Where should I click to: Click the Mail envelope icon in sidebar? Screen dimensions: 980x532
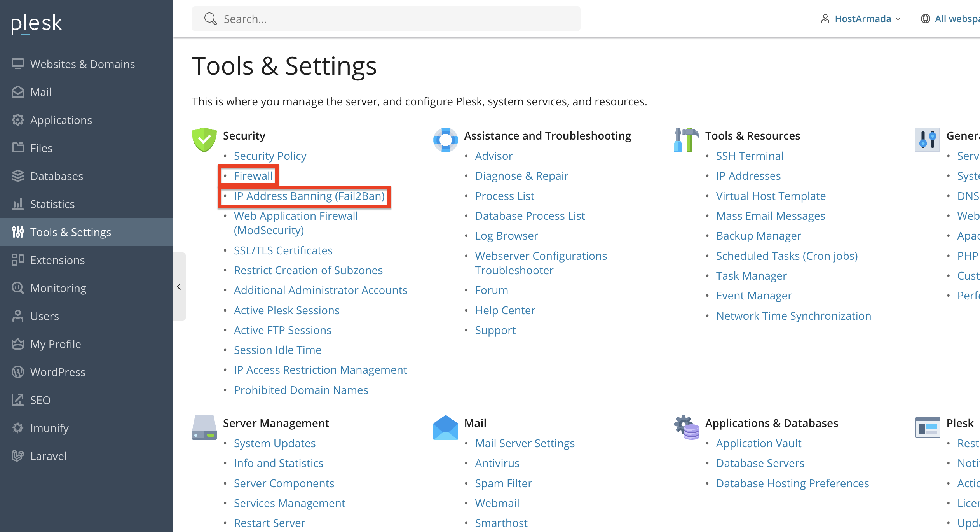18,92
